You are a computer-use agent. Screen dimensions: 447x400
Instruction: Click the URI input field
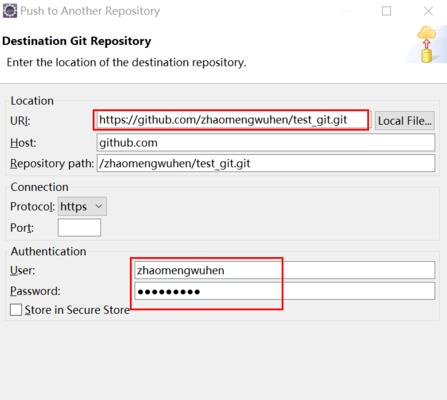pos(233,120)
